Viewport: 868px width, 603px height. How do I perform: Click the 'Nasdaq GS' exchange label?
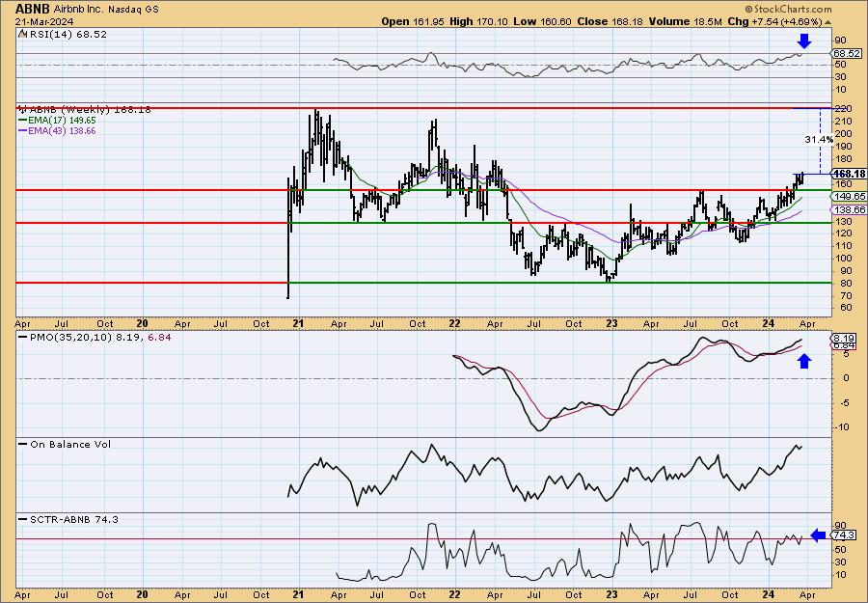pos(133,10)
